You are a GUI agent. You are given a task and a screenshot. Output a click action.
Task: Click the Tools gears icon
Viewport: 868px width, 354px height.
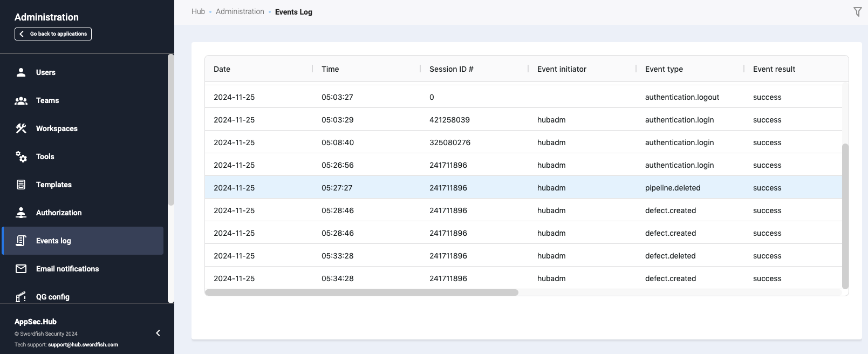click(21, 156)
